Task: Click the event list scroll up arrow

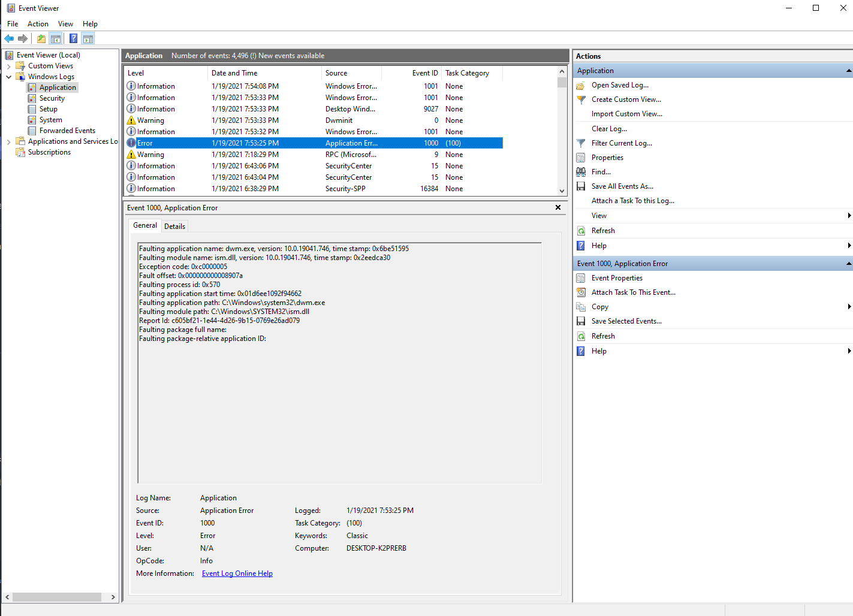Action: [562, 72]
